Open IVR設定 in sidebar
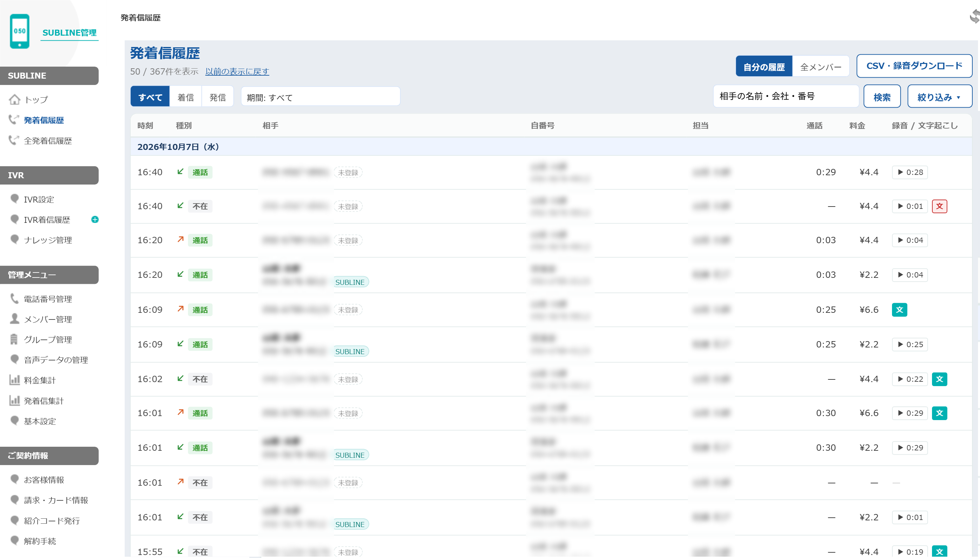This screenshot has height=558, width=980. pos(39,199)
